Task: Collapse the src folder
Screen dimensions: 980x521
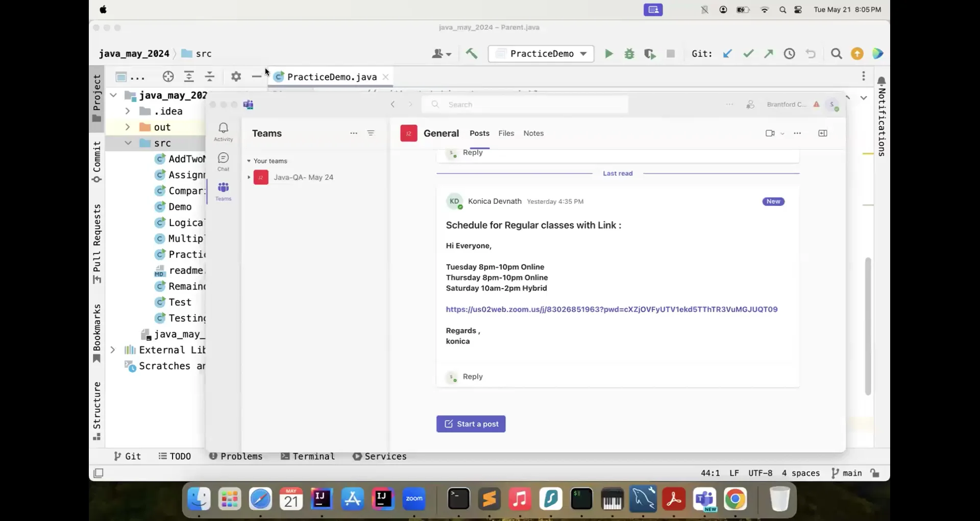Action: click(x=128, y=143)
